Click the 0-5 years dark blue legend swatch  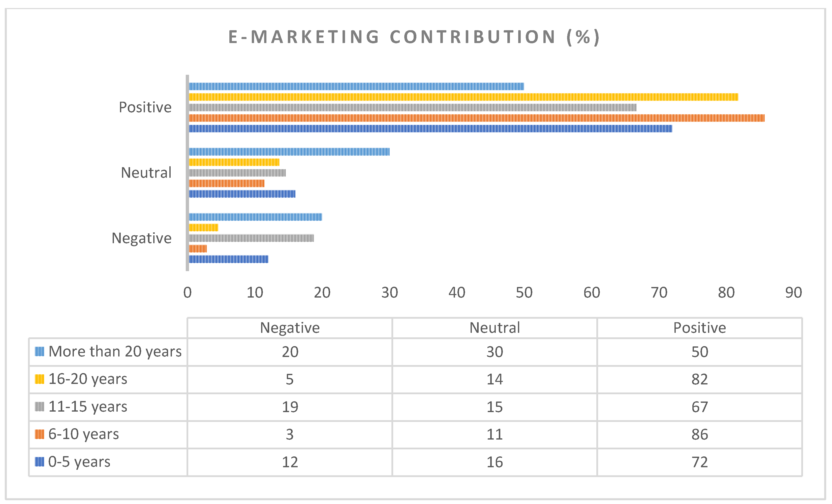tap(40, 461)
